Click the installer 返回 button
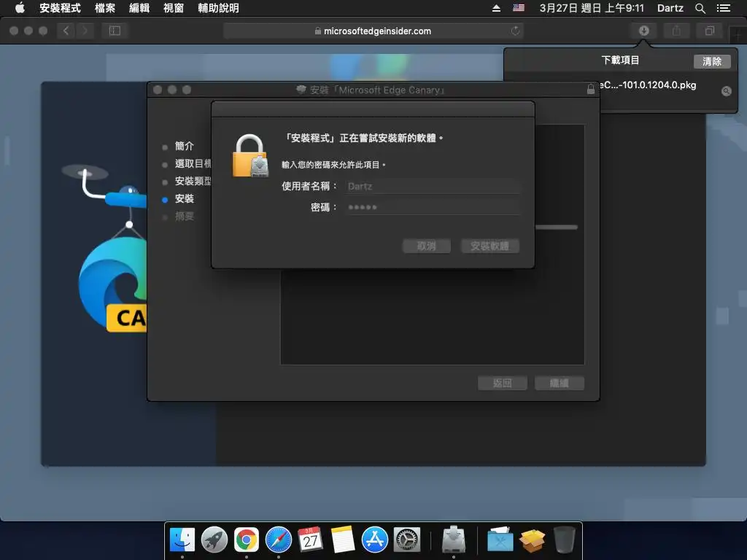 coord(502,384)
